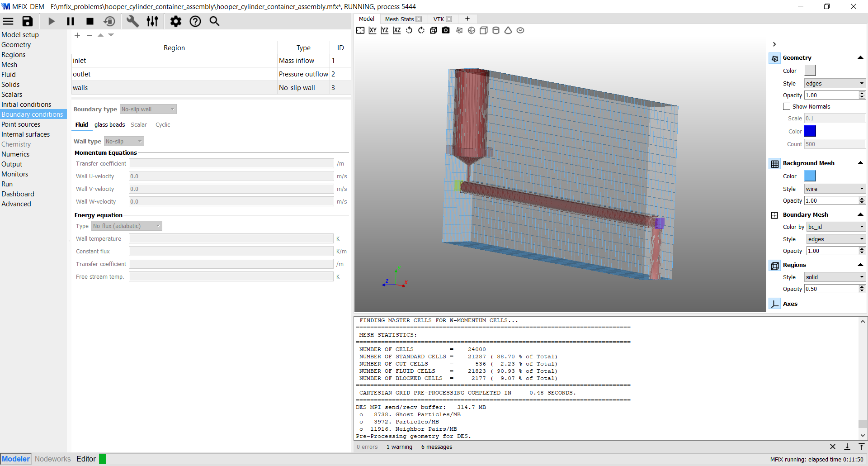This screenshot has width=868, height=466.
Task: Open the Boundary Mesh Color by dropdown
Action: [x=835, y=227]
